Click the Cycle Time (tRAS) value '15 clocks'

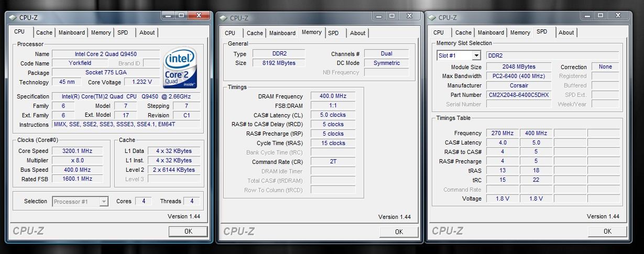click(333, 143)
